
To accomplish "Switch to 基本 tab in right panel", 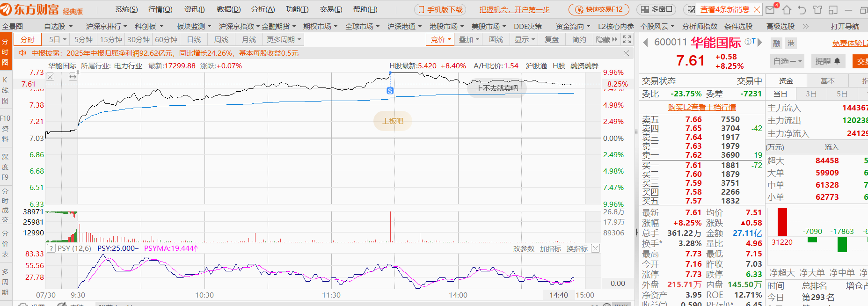I will (828, 81).
